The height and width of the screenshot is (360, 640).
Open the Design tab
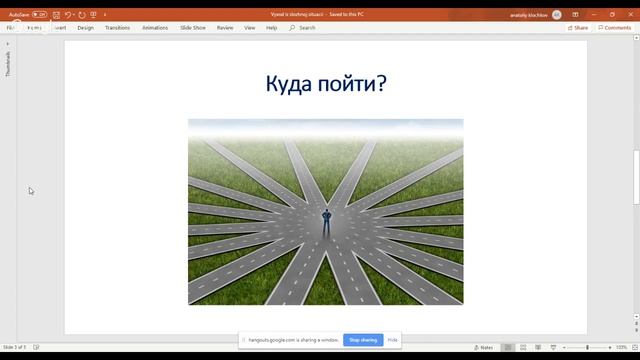85,28
